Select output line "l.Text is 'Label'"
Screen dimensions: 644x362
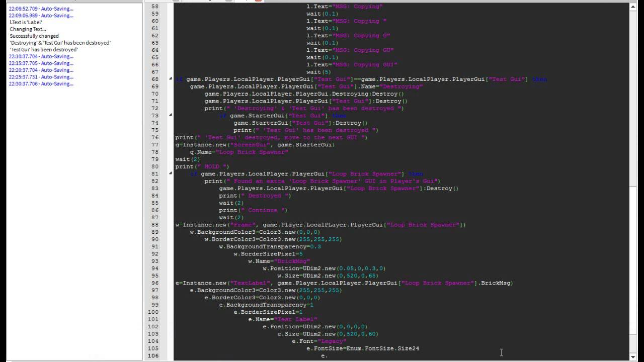tap(26, 22)
